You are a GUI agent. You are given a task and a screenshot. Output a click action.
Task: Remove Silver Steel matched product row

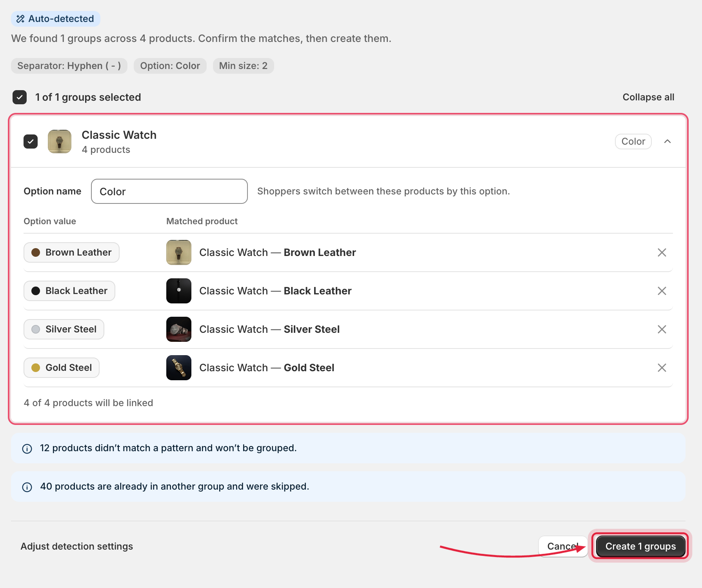click(x=662, y=329)
